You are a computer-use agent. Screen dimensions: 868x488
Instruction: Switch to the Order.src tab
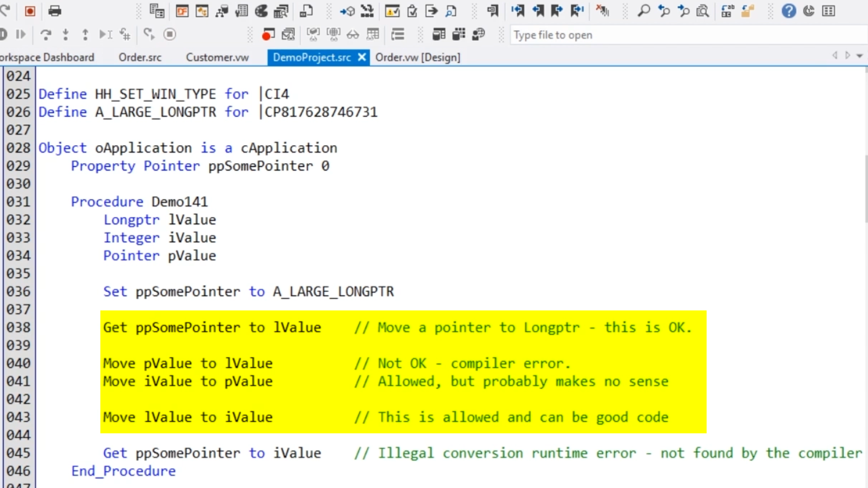pyautogui.click(x=140, y=57)
